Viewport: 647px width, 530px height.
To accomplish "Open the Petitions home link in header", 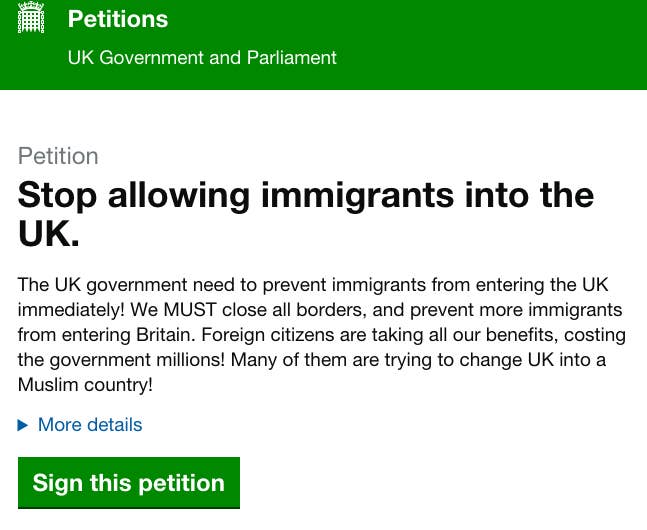I will pos(118,19).
